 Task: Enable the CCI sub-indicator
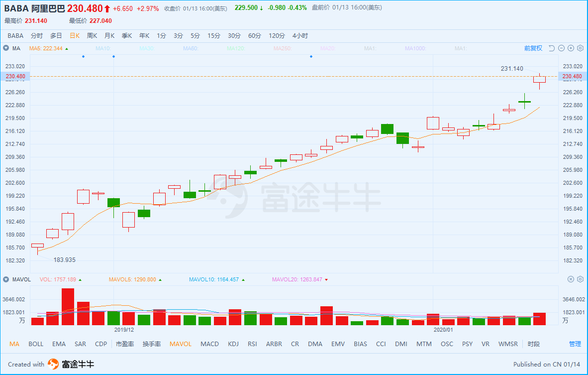tap(381, 344)
